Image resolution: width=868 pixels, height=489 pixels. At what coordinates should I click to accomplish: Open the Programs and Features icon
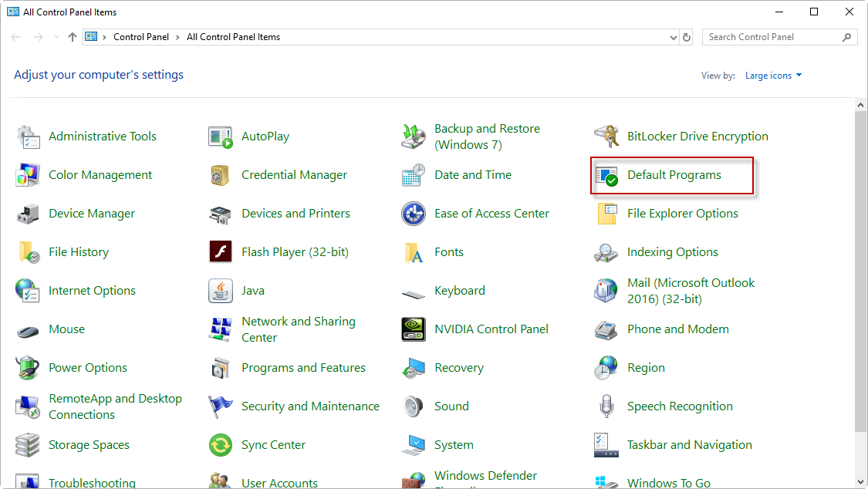pyautogui.click(x=221, y=368)
